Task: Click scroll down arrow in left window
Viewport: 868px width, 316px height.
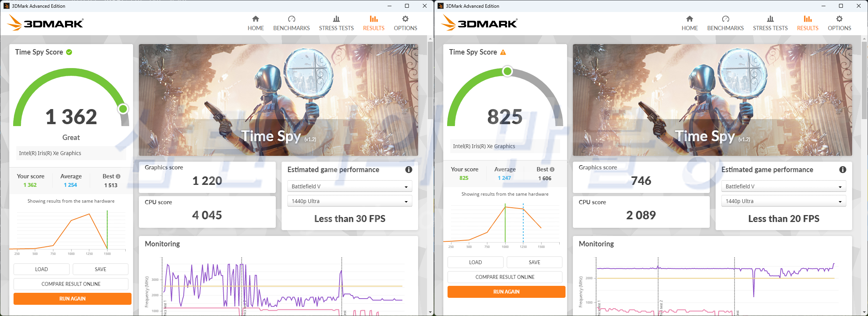Action: pyautogui.click(x=430, y=312)
